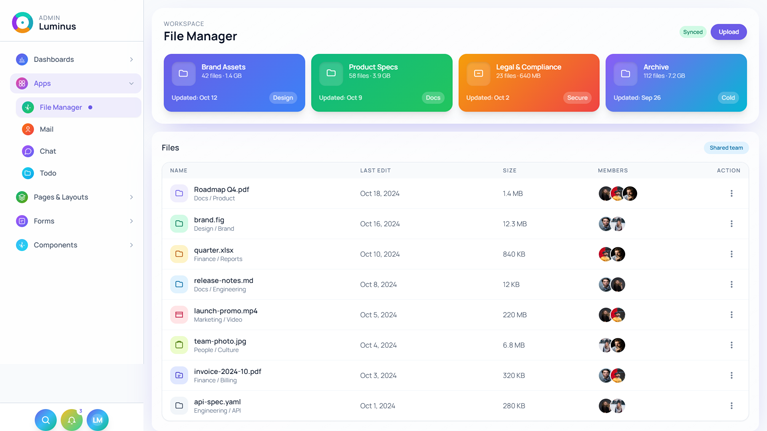Open Chat from the sidebar

47,151
